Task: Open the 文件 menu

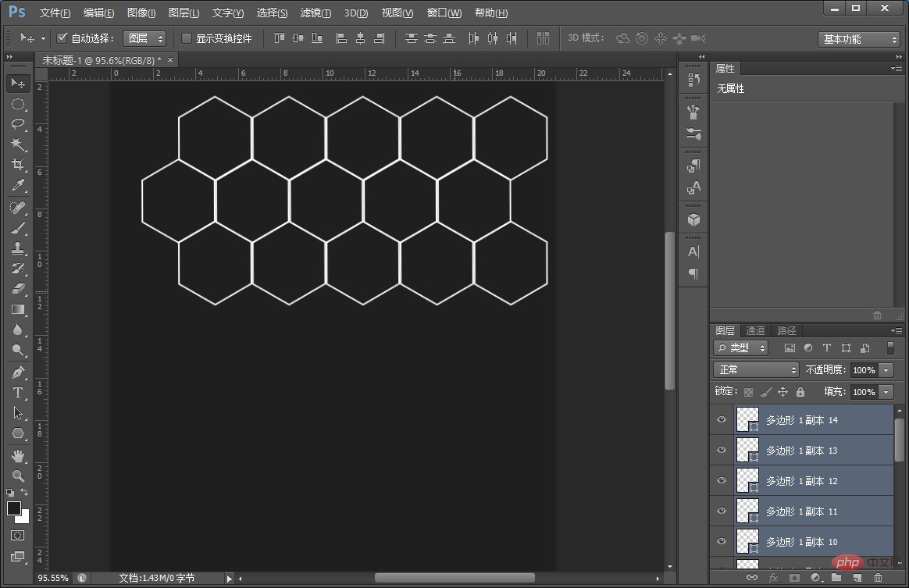Action: [55, 12]
